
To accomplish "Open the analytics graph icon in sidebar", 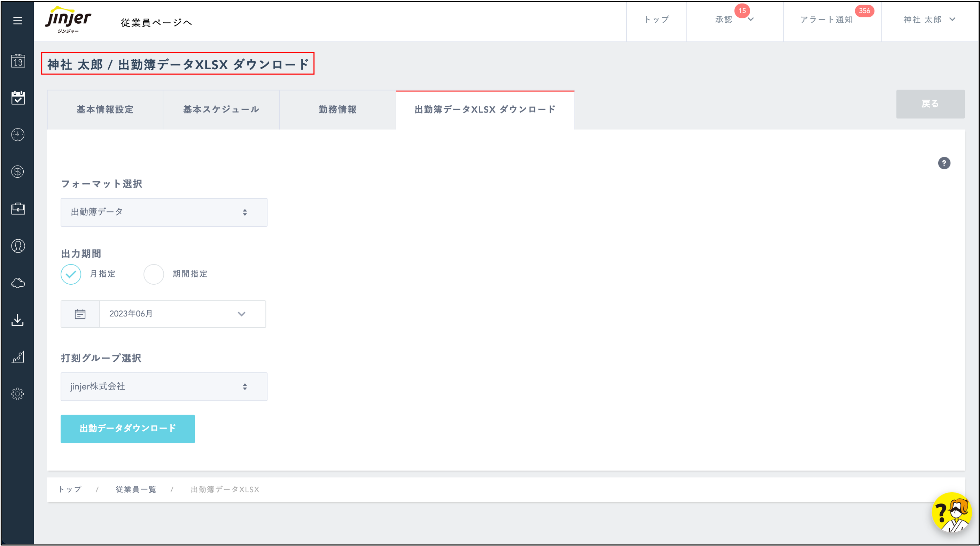I will (17, 357).
